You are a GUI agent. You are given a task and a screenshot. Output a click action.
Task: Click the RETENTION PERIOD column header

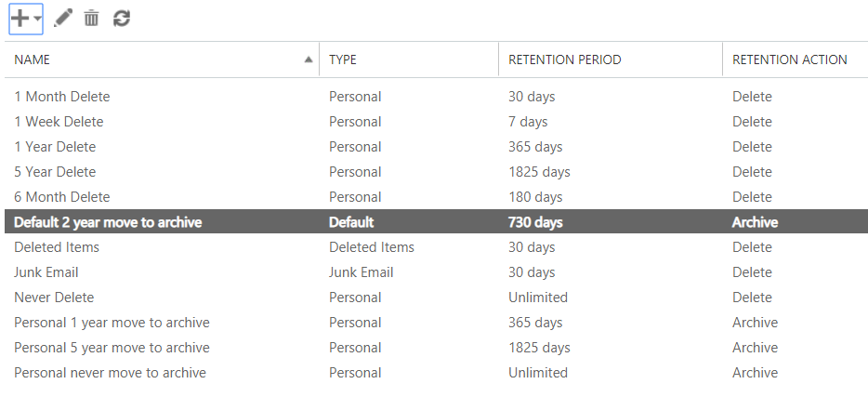point(565,60)
